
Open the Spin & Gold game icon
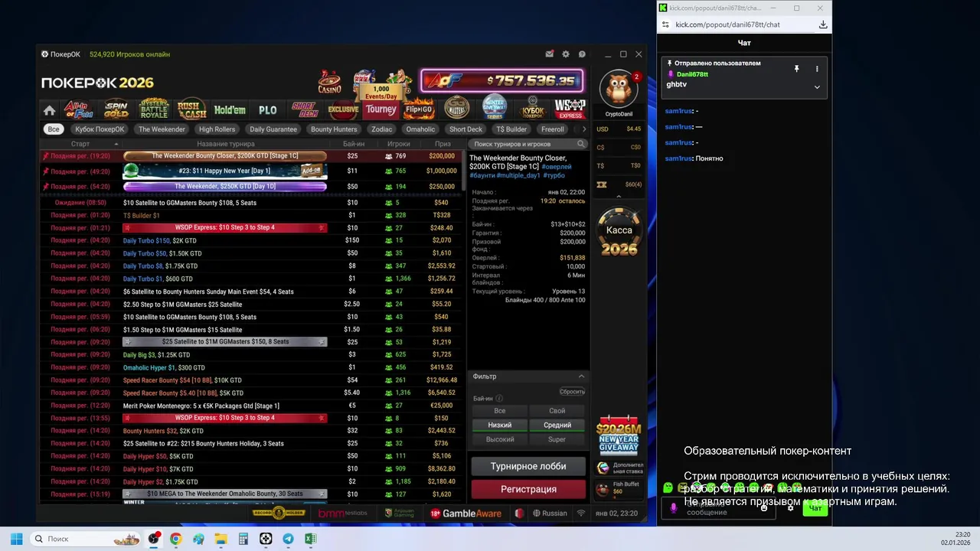tap(116, 109)
